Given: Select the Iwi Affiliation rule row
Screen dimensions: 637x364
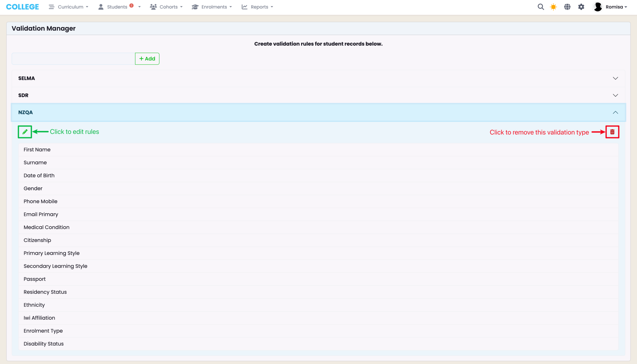Looking at the screenshot, I should [x=39, y=318].
